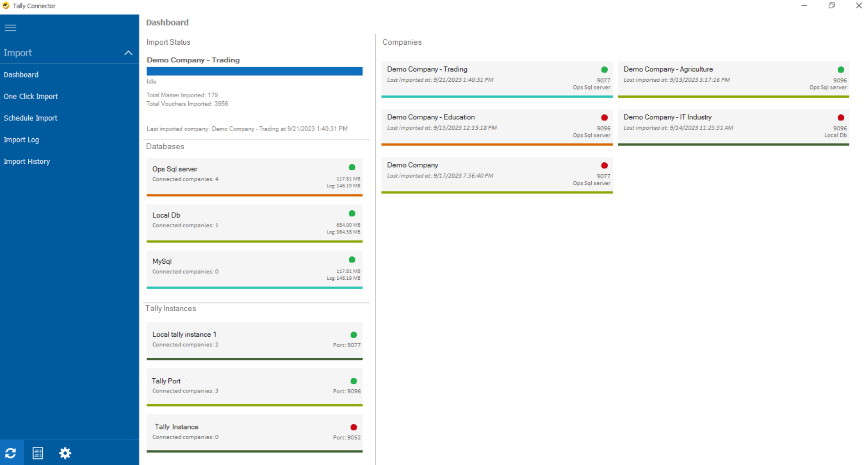The image size is (868, 465).
Task: Click the refresh sync icon
Action: tap(11, 453)
